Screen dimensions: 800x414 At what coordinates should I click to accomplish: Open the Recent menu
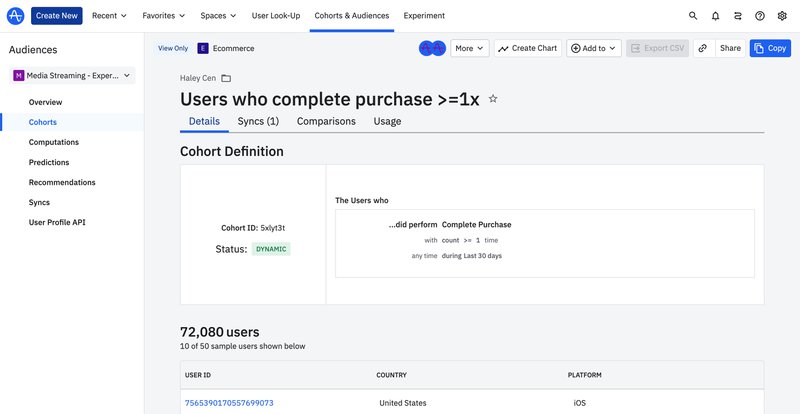tap(110, 16)
